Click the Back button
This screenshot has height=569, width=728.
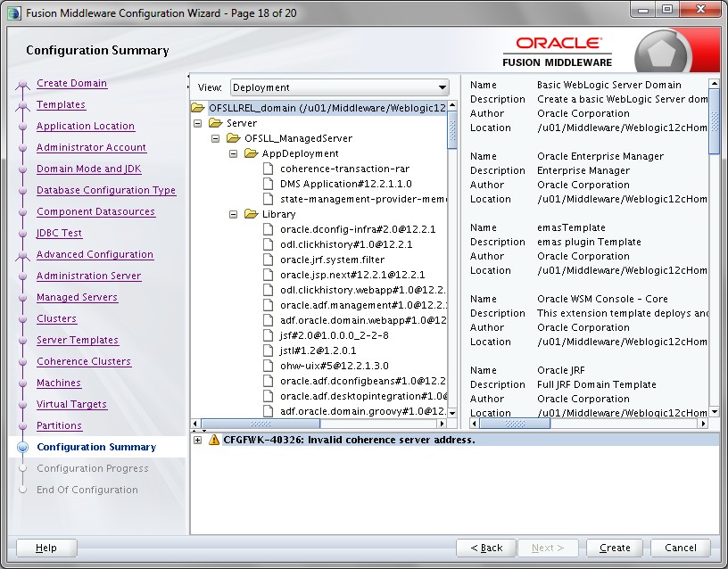click(x=486, y=548)
